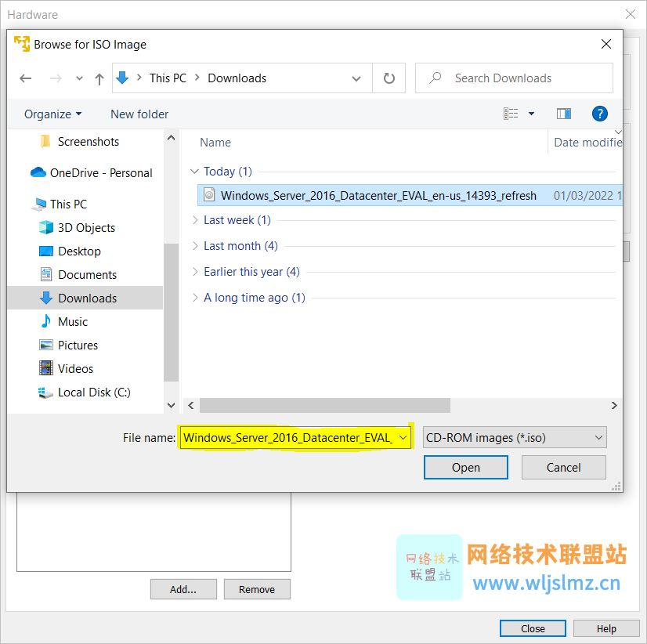Click Help in Hardware window
The width and height of the screenshot is (647, 644).
(x=606, y=628)
